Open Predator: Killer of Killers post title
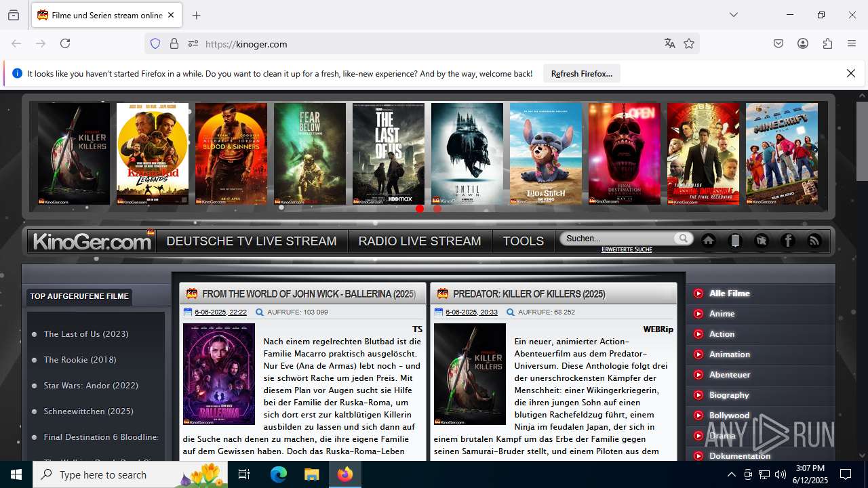This screenshot has width=868, height=488. [x=529, y=293]
